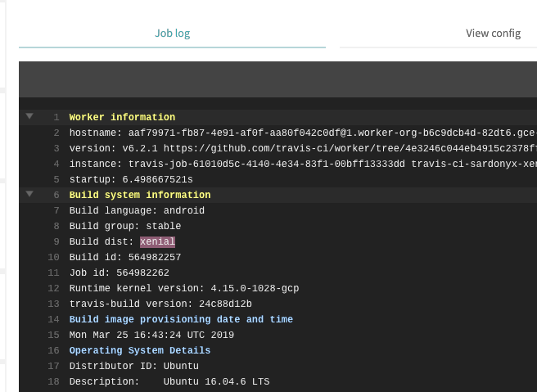Click Description: Ubuntu 16.04.6 LTS line
Screen dimensions: 537x392
pyautogui.click(x=169, y=381)
